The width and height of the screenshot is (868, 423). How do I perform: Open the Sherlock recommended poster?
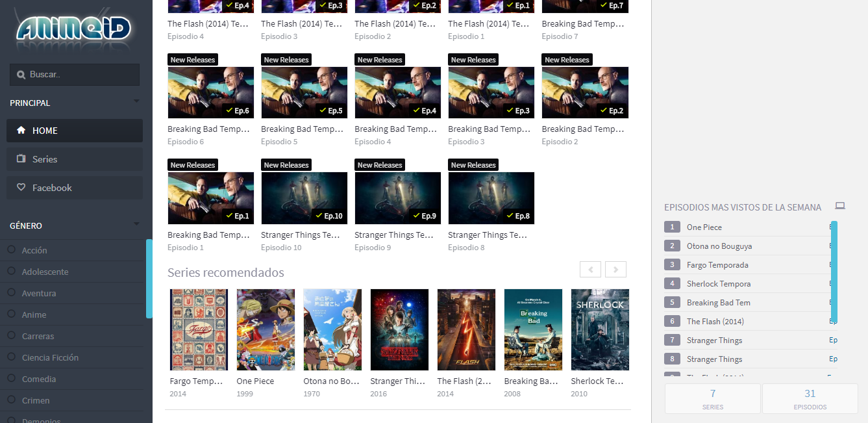point(600,329)
